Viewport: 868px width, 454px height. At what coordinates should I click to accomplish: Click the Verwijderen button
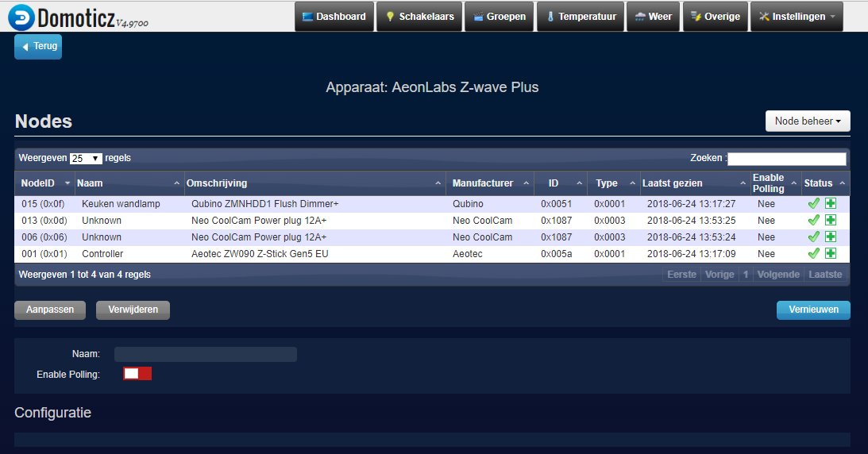(x=133, y=310)
